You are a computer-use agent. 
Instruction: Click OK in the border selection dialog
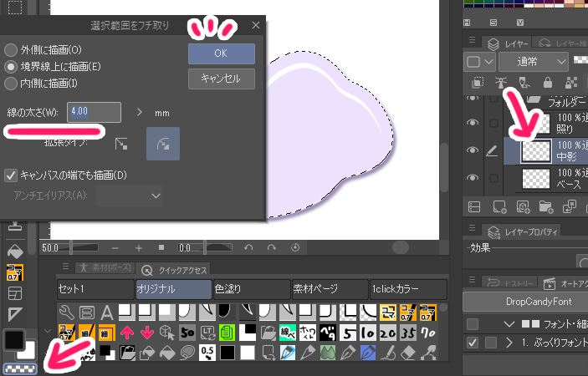pos(221,53)
